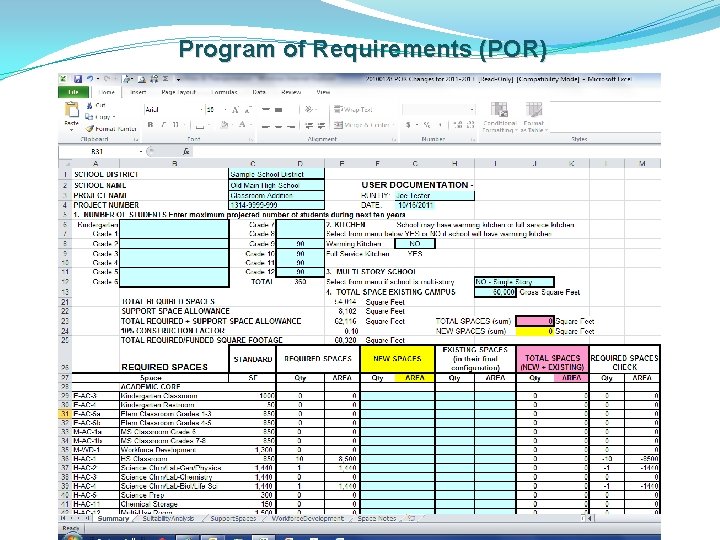Click the Increase Decimal icon
This screenshot has width=720, height=540.
click(457, 125)
